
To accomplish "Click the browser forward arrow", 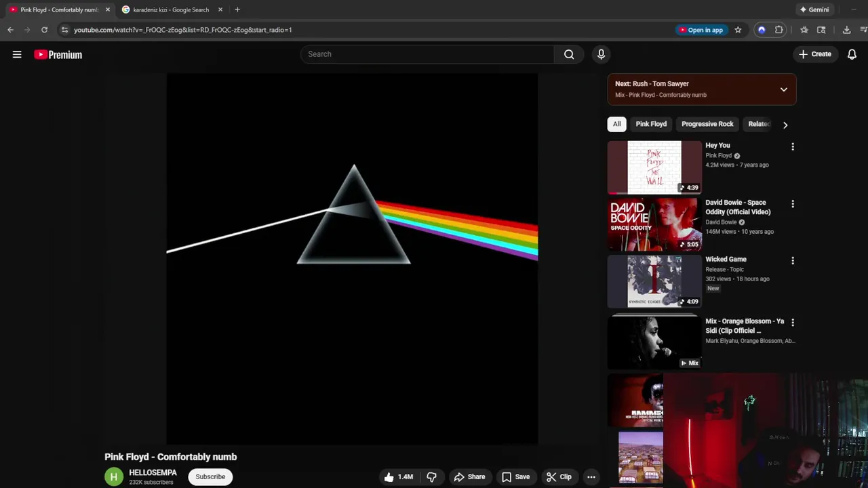I will click(27, 30).
